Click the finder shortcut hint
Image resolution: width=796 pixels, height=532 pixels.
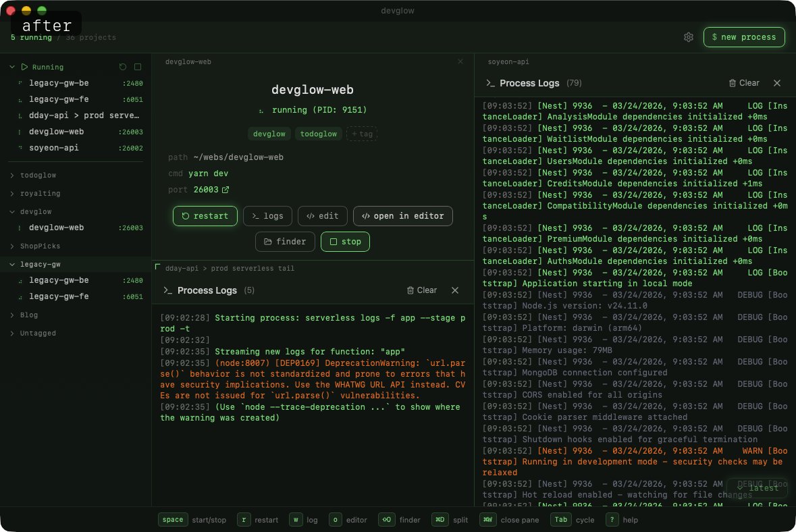point(400,520)
